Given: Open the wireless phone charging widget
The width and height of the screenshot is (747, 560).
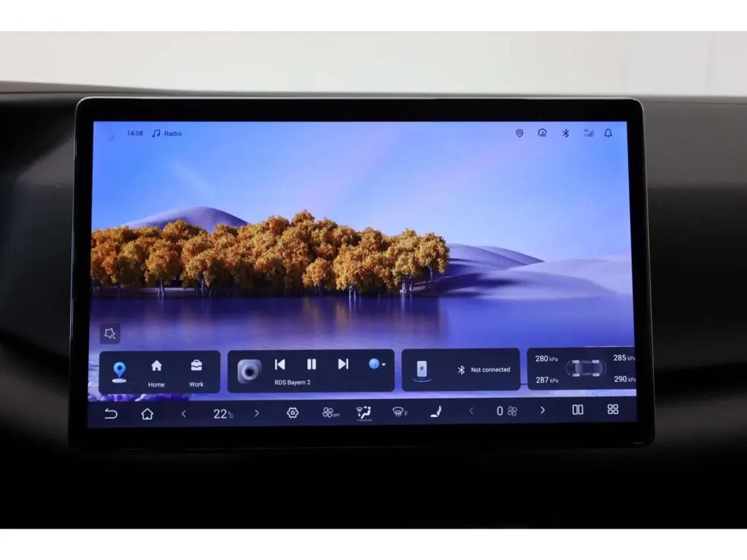Looking at the screenshot, I should pyautogui.click(x=422, y=370).
